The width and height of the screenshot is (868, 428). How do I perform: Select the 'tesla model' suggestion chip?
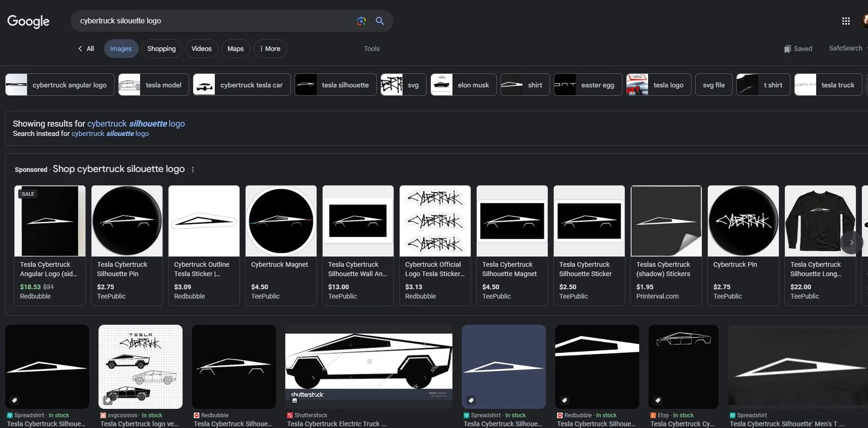(x=154, y=85)
